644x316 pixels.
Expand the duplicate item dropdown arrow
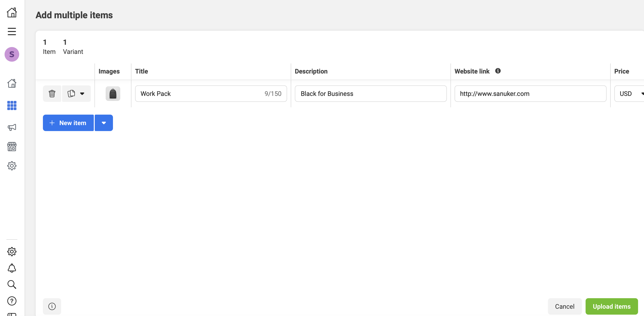click(82, 94)
